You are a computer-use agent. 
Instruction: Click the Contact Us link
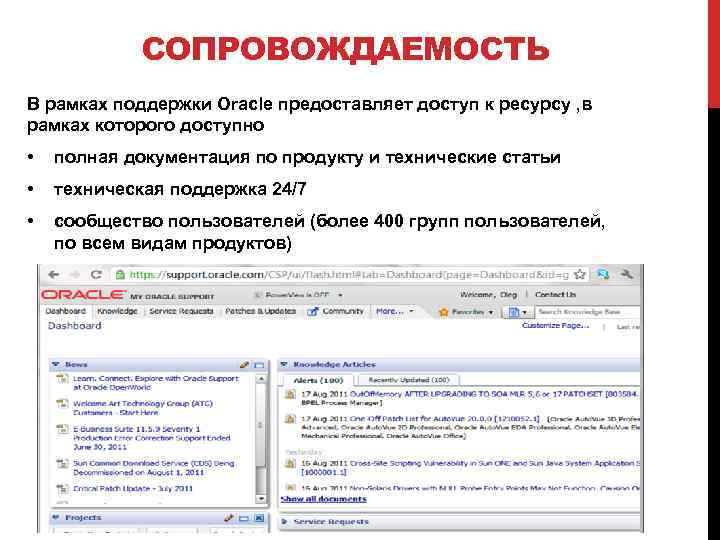coord(555,295)
